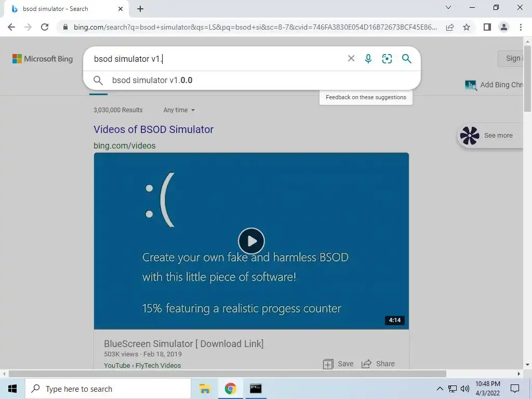Share the BlueScreen Simulator video
Image resolution: width=532 pixels, height=399 pixels.
378,364
